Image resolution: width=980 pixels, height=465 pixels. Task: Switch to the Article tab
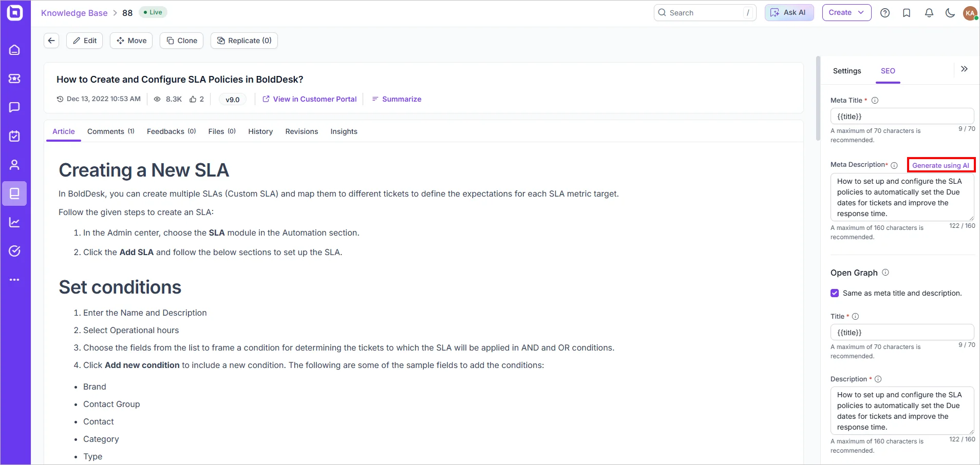point(64,131)
